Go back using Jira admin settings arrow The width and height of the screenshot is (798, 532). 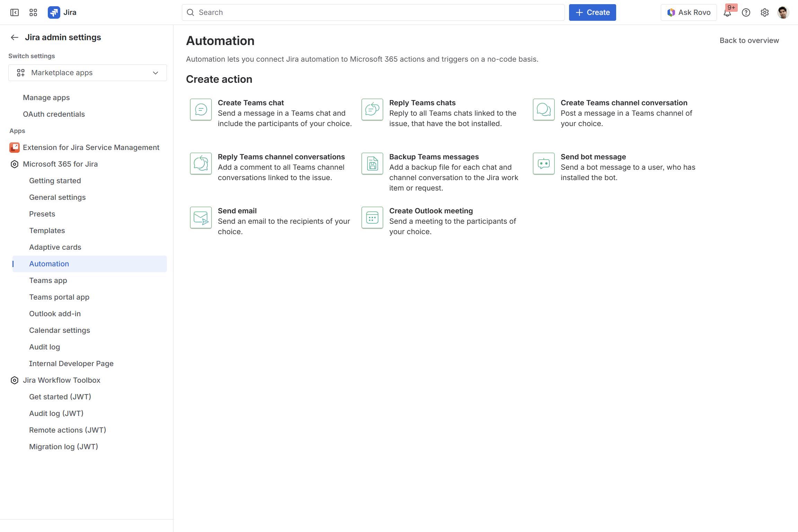click(15, 37)
